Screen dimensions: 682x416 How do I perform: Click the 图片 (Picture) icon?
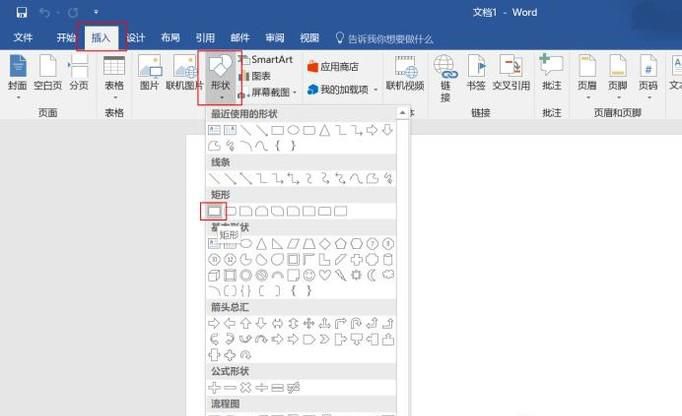pos(149,73)
